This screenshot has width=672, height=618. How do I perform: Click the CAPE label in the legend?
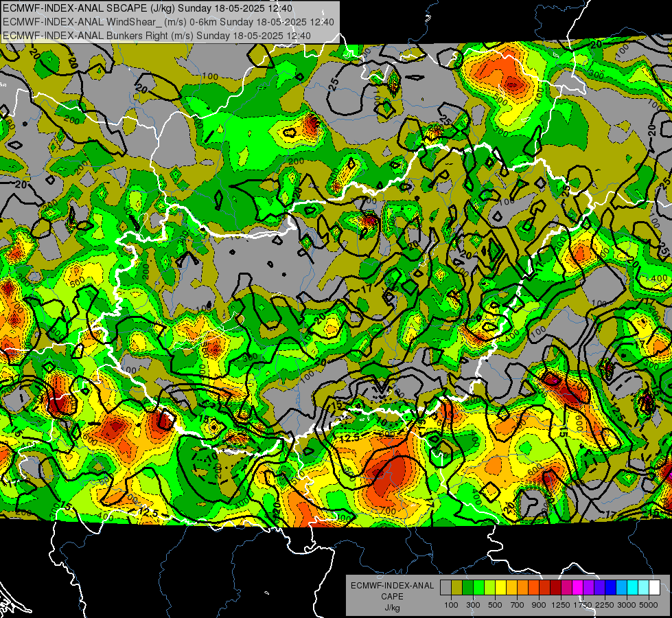point(392,596)
